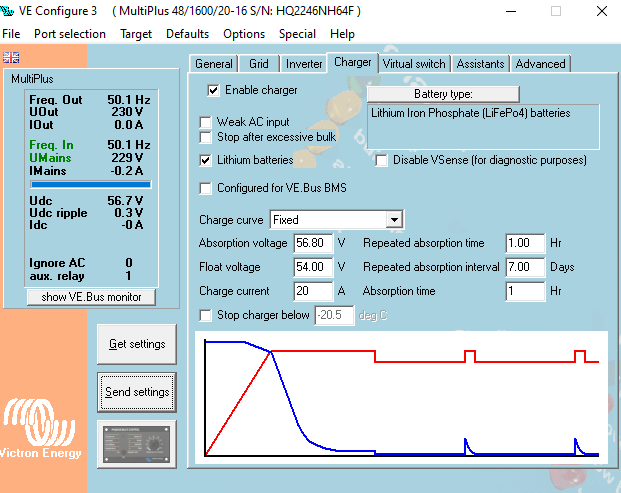Click the blue mains progress bar
Viewport: 621px width, 493px height.
(91, 184)
